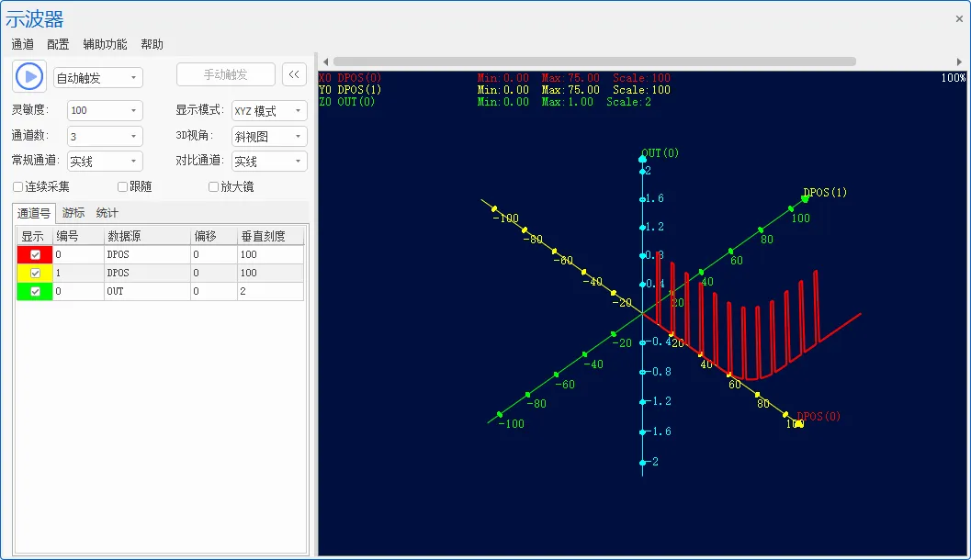Uncheck display for DPOS channel 1 (yellow)
971x560 pixels.
click(35, 273)
